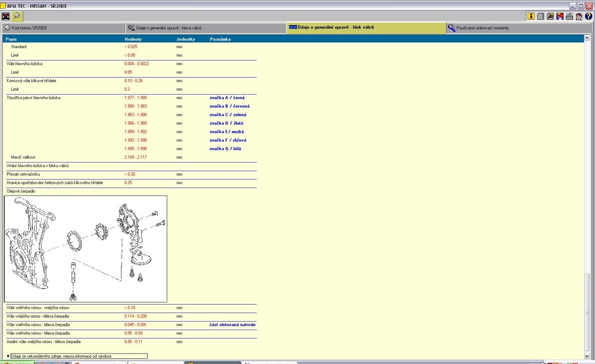Open help via the question mark icon
The width and height of the screenshot is (595, 364).
(x=588, y=16)
